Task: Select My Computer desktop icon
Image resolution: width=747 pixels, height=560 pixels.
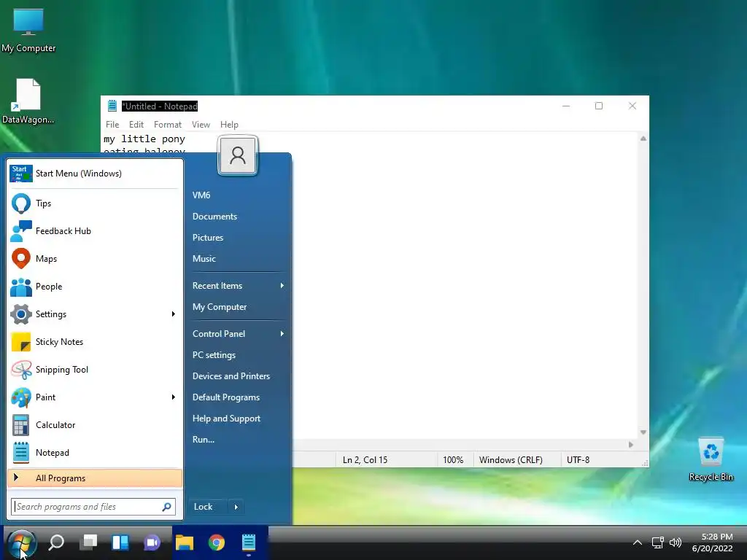Action: click(28, 31)
